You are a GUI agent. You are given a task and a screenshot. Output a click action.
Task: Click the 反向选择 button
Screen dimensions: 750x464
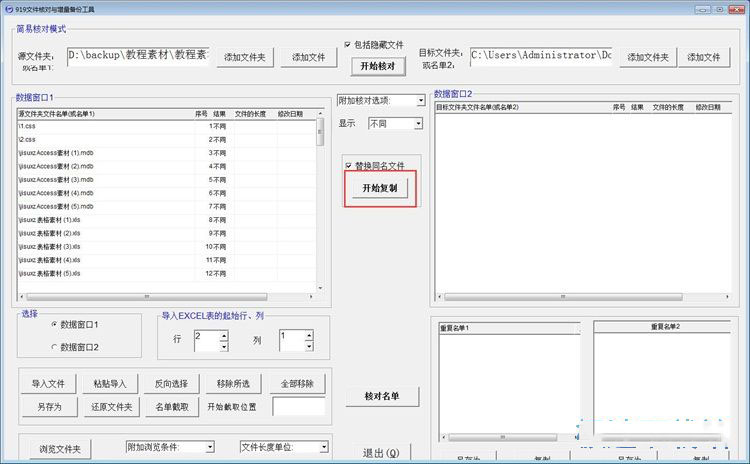[171, 384]
